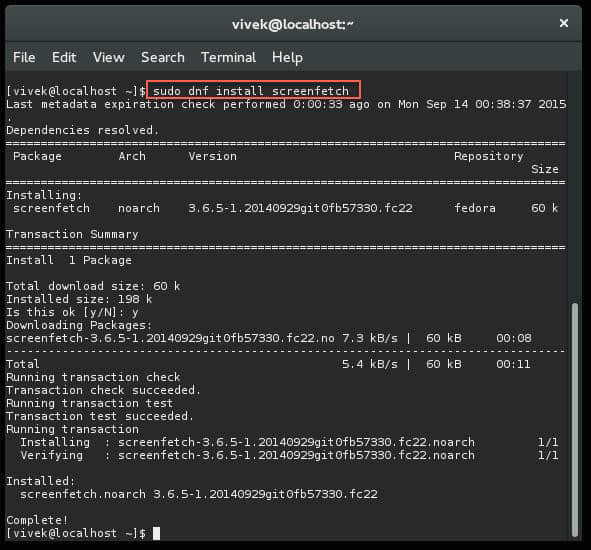Viewport: 591px width, 550px height.
Task: Open the File menu
Action: [x=24, y=57]
